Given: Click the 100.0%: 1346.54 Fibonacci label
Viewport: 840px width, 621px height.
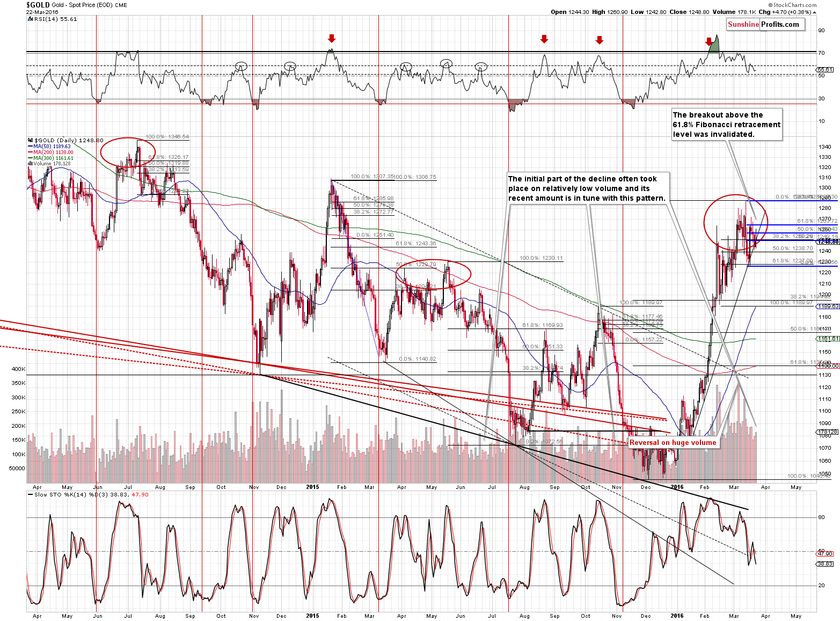Looking at the screenshot, I should coord(167,137).
